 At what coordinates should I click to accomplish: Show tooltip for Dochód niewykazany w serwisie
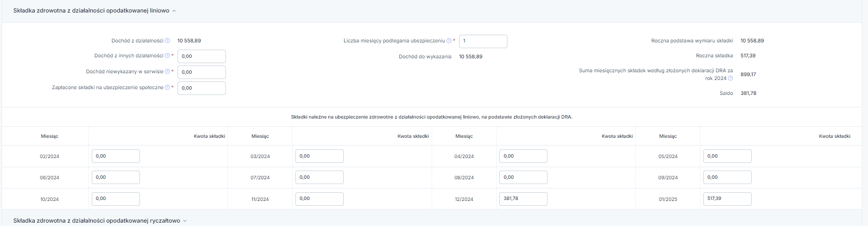coord(168,72)
